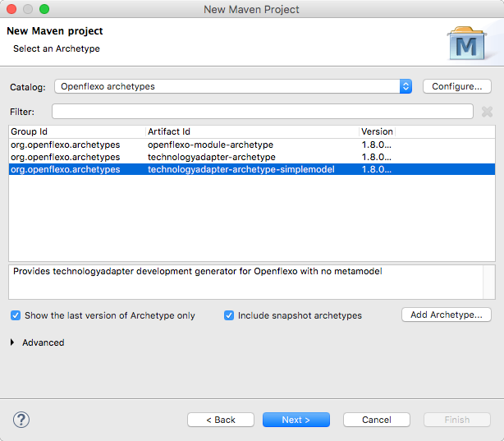Screen dimensions: 504x441
Task: Click the Version cell next to technologyadapter-archetype-simplemodel
Action: click(377, 169)
